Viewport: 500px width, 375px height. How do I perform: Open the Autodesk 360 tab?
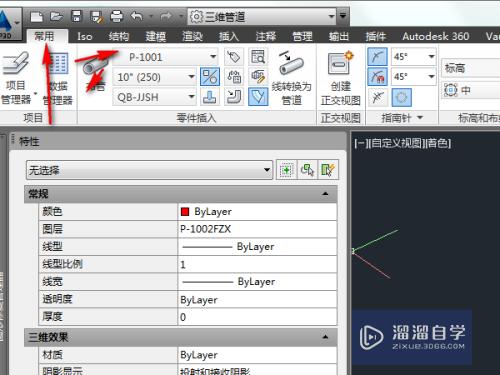click(x=435, y=36)
